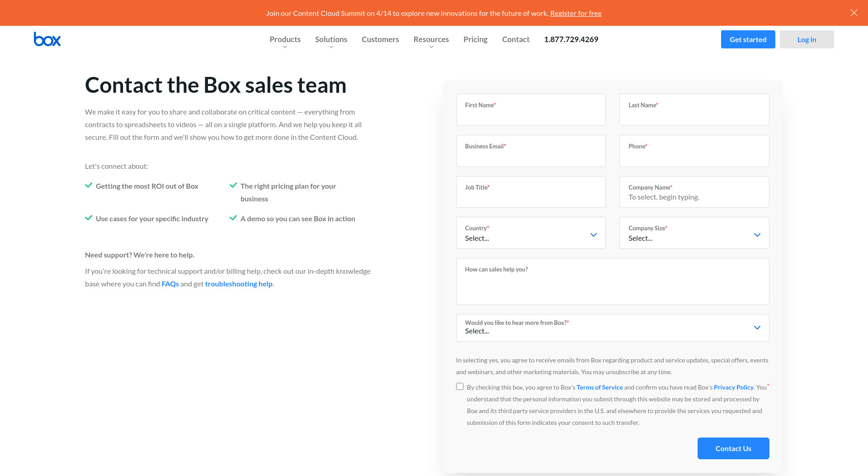This screenshot has width=868, height=476.
Task: Open the Solutions menu
Action: [331, 39]
